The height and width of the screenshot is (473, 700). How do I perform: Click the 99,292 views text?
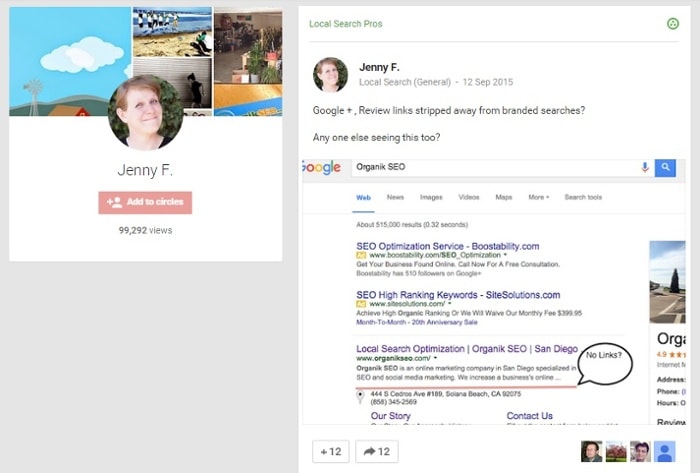click(145, 230)
